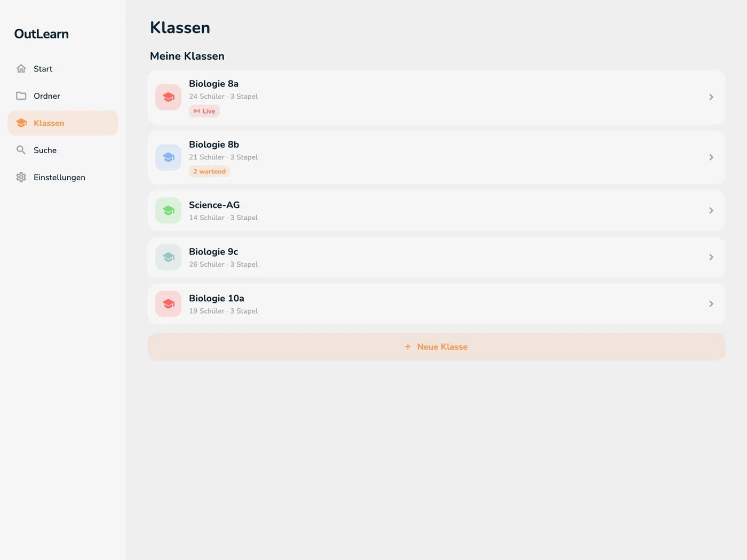The image size is (747, 560).
Task: Click the Einstellungen gear icon
Action: click(21, 178)
